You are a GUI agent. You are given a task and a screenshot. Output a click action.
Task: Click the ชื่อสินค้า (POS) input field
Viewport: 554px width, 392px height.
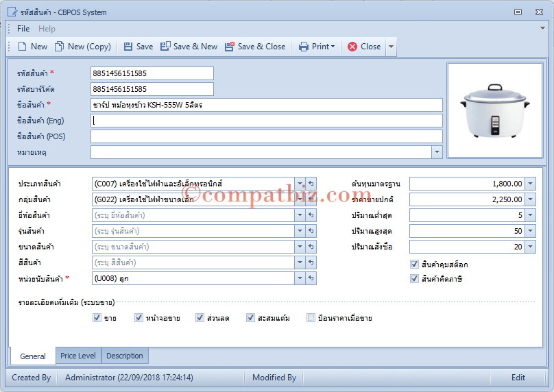pyautogui.click(x=267, y=136)
